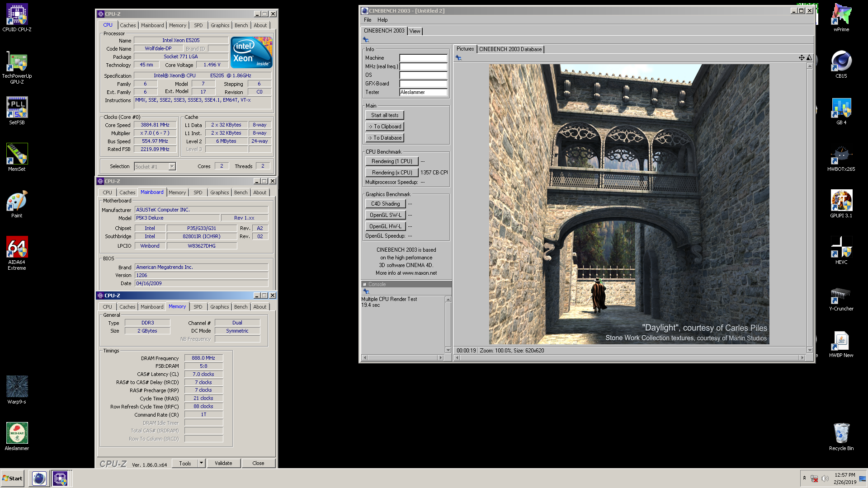Click the console horizontal scrollbar
Viewport: 868px width, 488px height.
tap(403, 357)
